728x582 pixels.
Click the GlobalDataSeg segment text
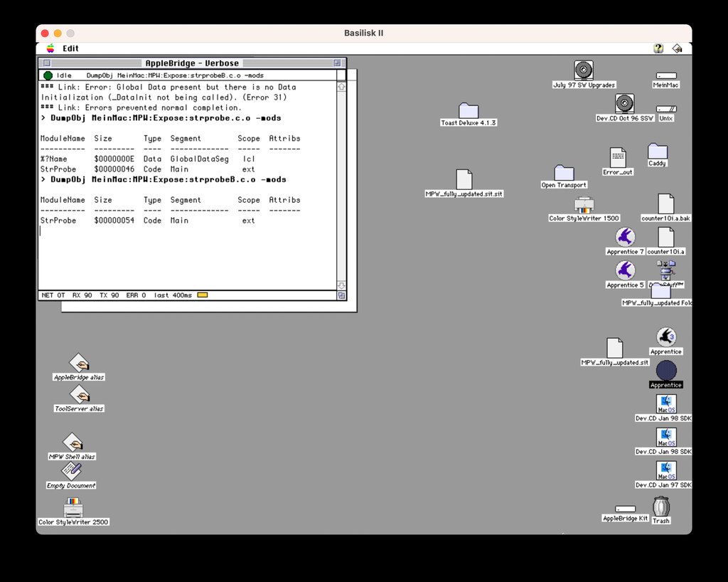(200, 159)
